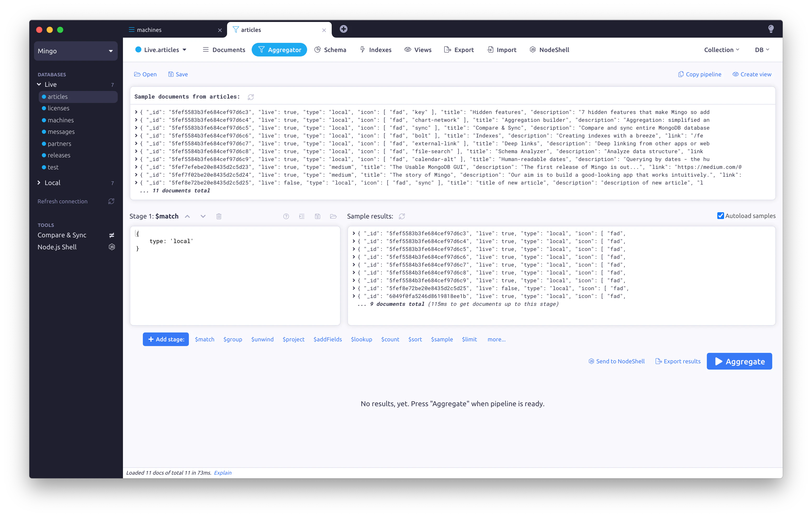Delete Stage 1 using the trash icon
812x517 pixels.
tap(218, 216)
